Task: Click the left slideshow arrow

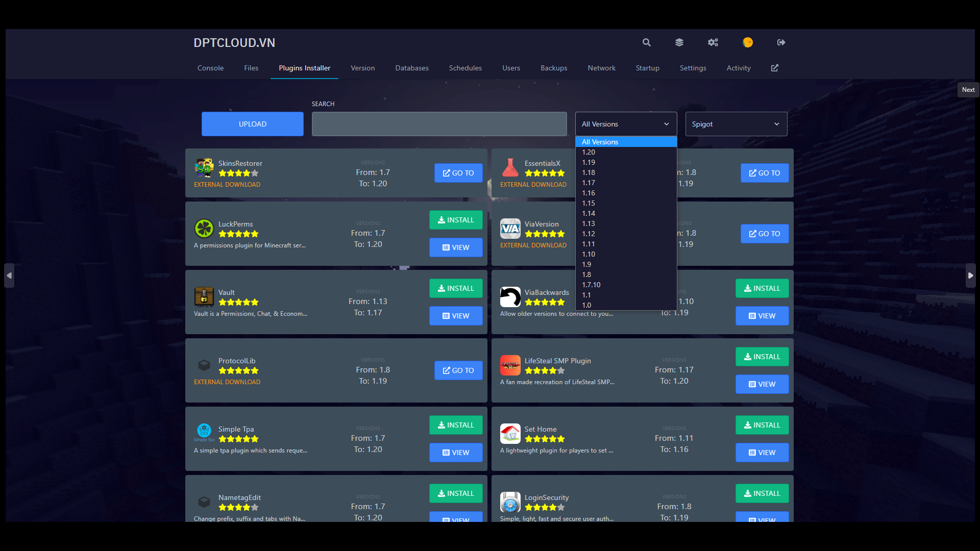Action: point(9,275)
